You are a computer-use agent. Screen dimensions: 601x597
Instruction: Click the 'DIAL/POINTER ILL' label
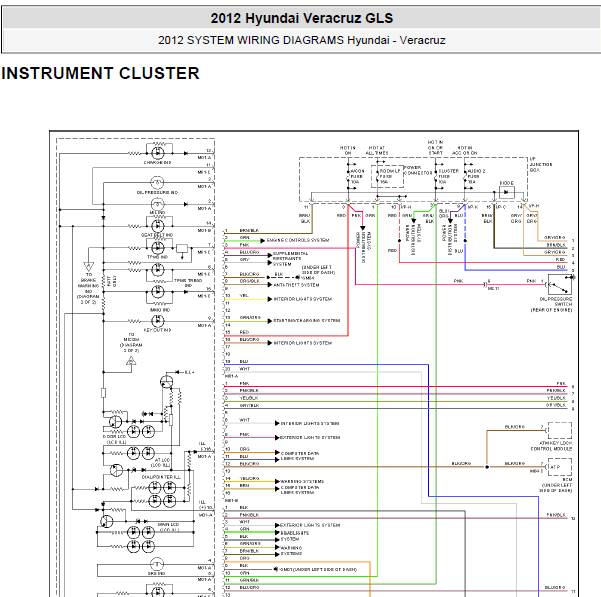pos(161,477)
